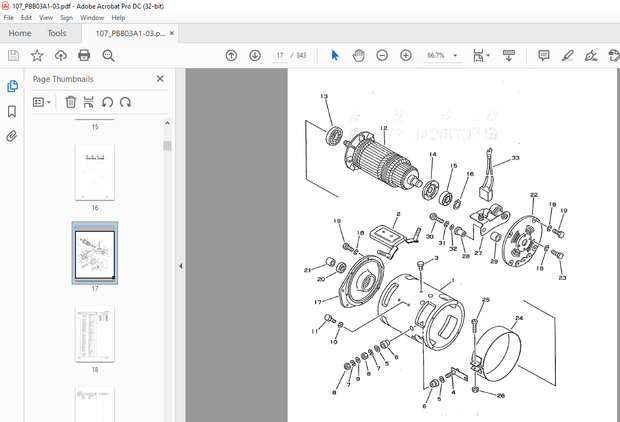The image size is (620, 422).
Task: Close the Page Thumbnails panel
Action: pyautogui.click(x=160, y=79)
